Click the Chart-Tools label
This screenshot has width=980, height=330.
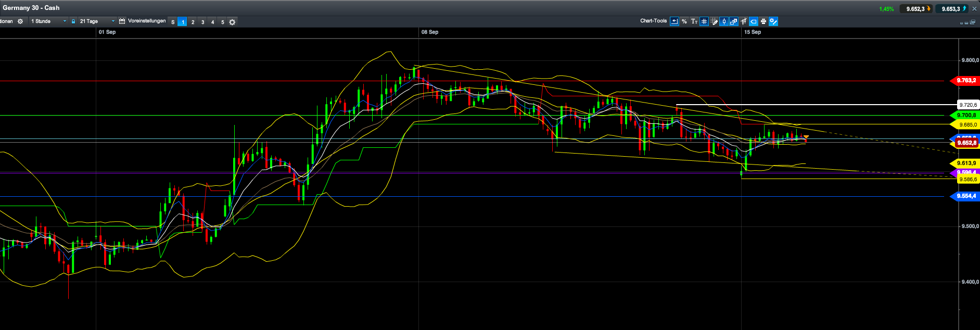pyautogui.click(x=654, y=21)
